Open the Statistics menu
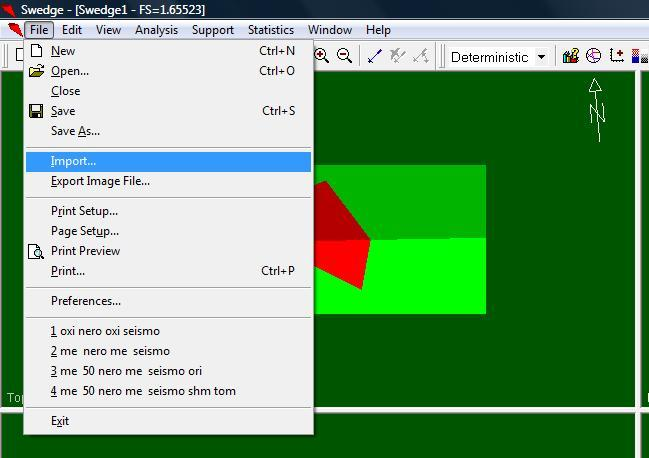 point(271,30)
